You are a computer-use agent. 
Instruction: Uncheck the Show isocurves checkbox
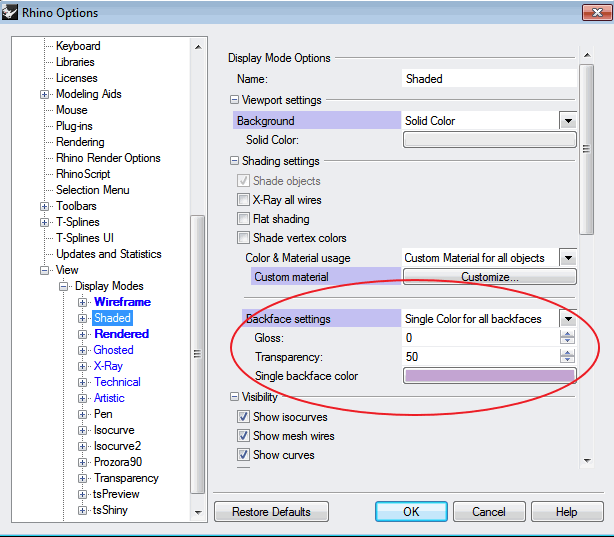click(x=243, y=416)
